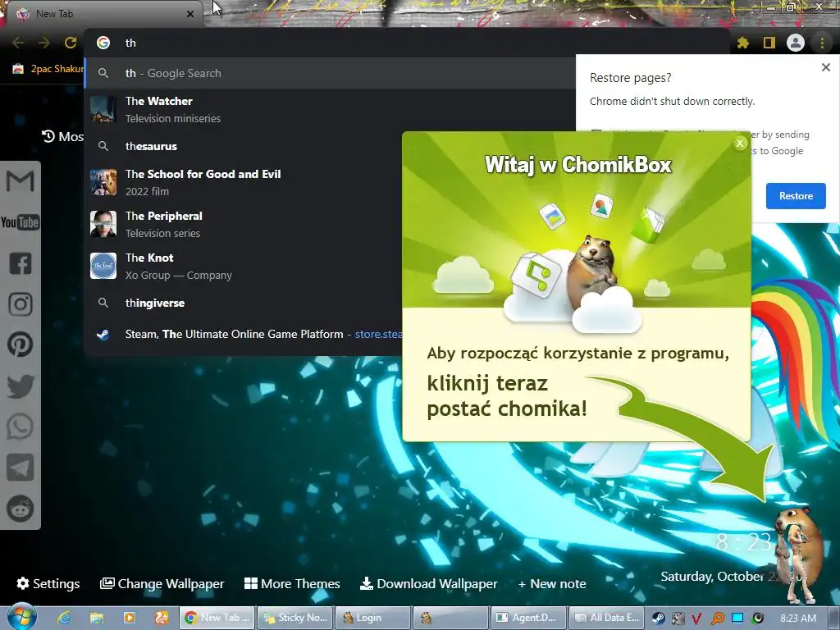Click Download Wallpaper
The width and height of the screenshot is (840, 630).
(428, 583)
